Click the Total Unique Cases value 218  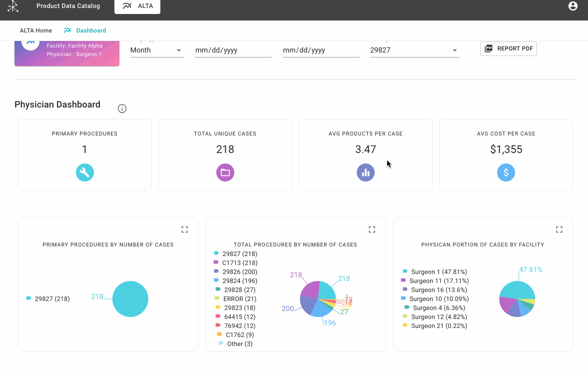[225, 149]
